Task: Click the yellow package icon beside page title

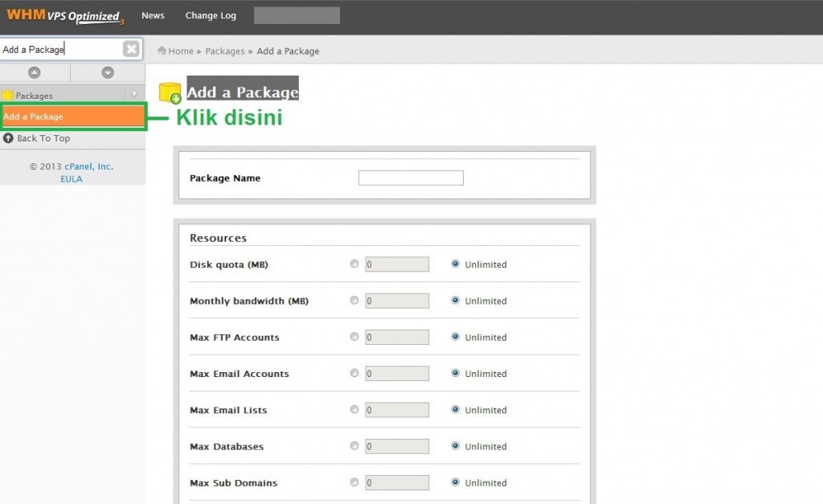Action: (170, 92)
